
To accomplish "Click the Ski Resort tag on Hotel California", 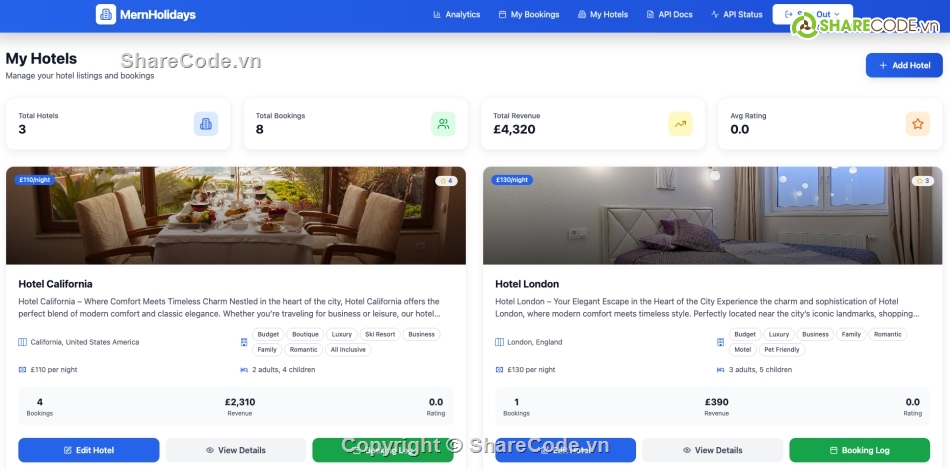I will [x=380, y=334].
